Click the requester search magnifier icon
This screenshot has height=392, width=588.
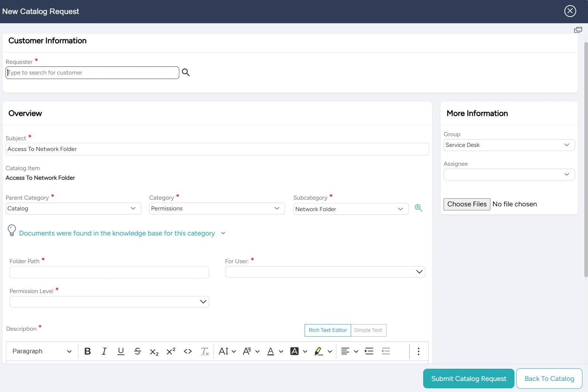pyautogui.click(x=186, y=73)
